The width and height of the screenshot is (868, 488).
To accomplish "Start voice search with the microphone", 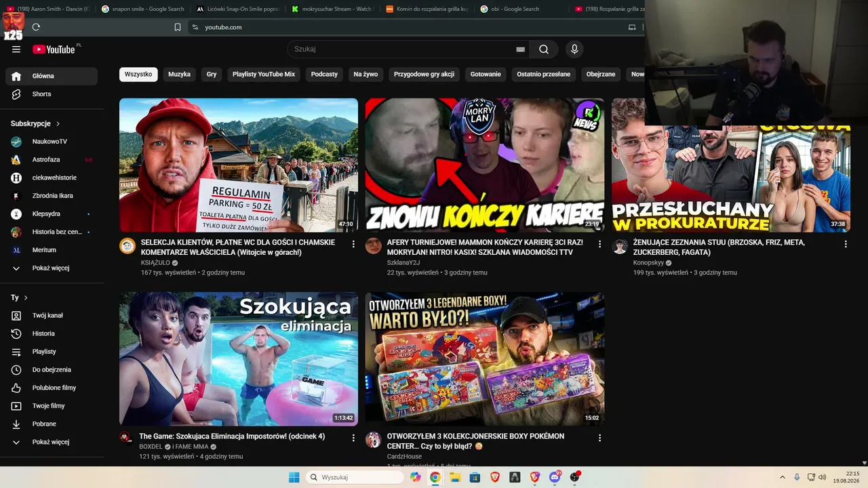I will point(574,49).
